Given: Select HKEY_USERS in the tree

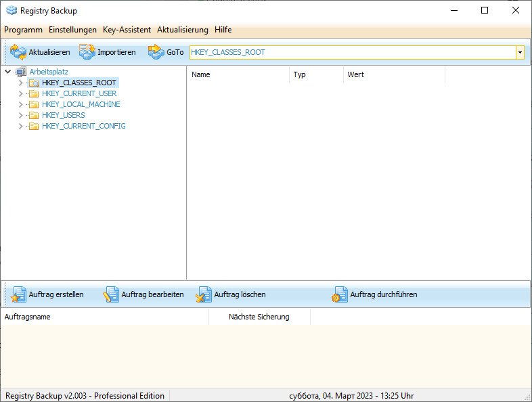Looking at the screenshot, I should pyautogui.click(x=64, y=115).
